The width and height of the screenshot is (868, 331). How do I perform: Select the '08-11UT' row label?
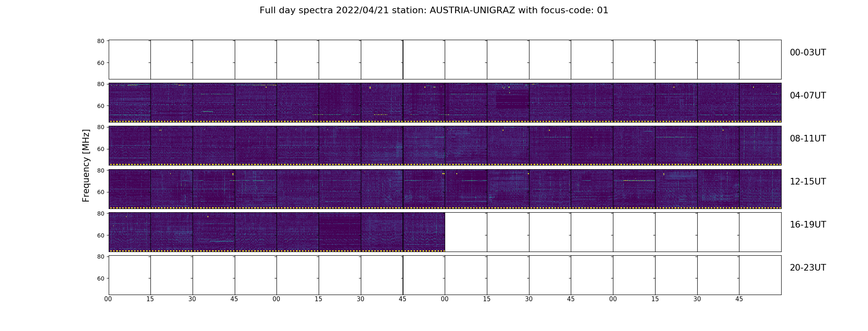tap(808, 139)
